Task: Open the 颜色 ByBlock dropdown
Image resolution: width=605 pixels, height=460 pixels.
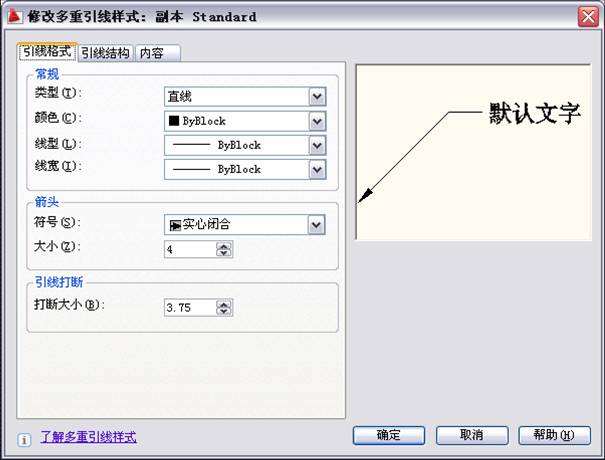Action: [x=245, y=121]
